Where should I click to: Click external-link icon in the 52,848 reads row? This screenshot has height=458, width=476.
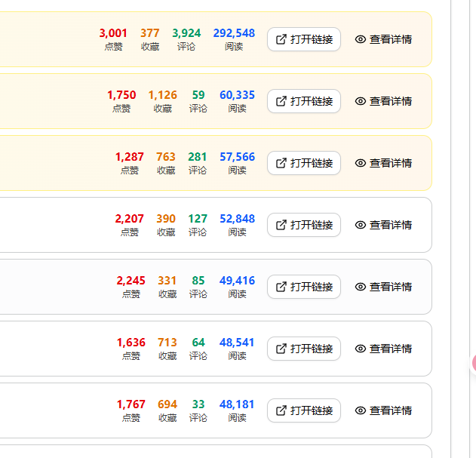tap(281, 225)
